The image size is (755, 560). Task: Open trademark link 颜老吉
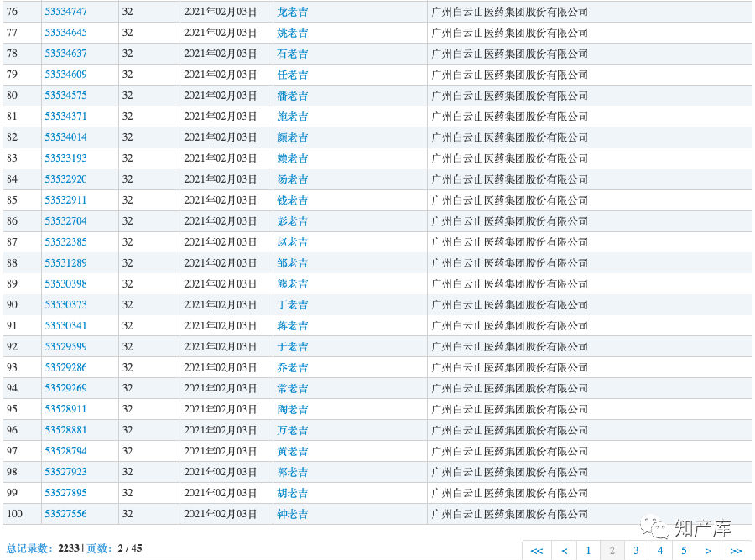point(292,137)
